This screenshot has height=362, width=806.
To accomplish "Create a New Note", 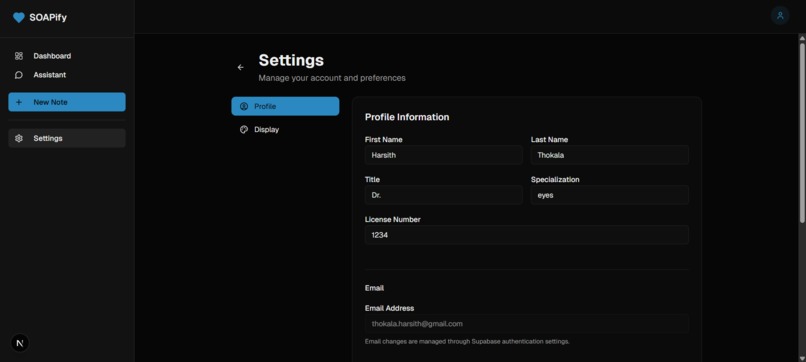I will 67,102.
